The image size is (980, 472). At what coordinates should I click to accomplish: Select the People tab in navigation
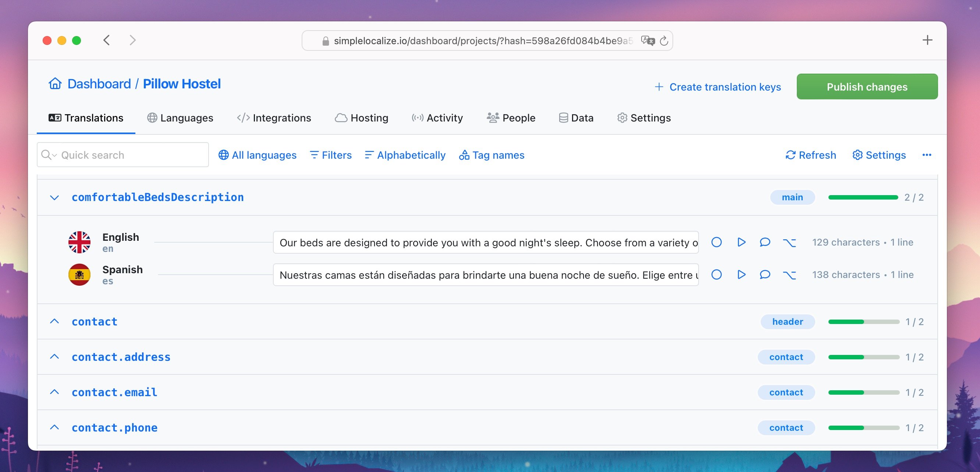[519, 117]
